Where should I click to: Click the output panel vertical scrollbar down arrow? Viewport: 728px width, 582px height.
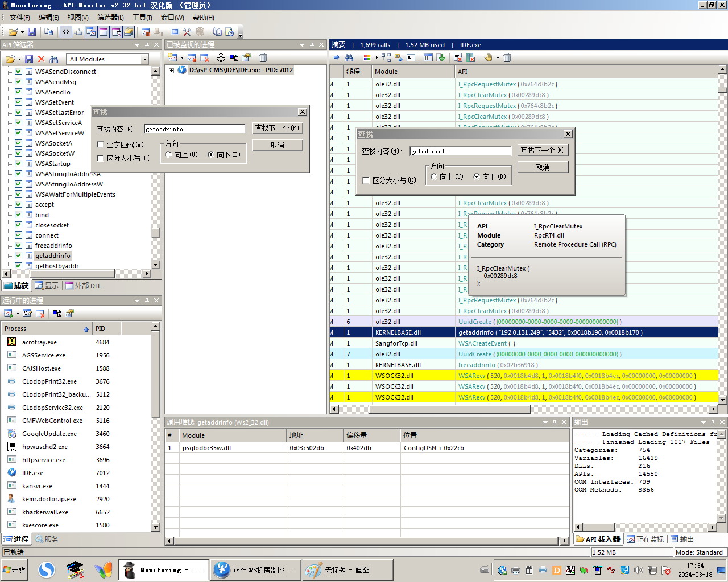click(722, 518)
